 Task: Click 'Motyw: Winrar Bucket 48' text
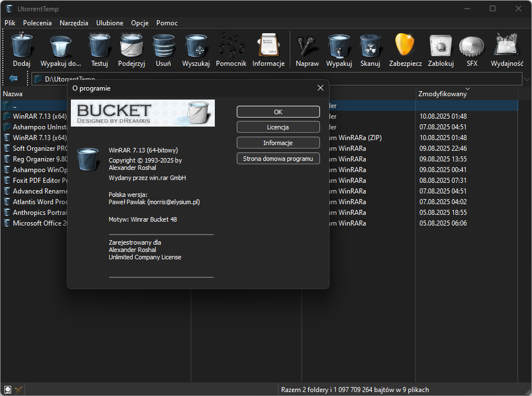click(x=142, y=219)
